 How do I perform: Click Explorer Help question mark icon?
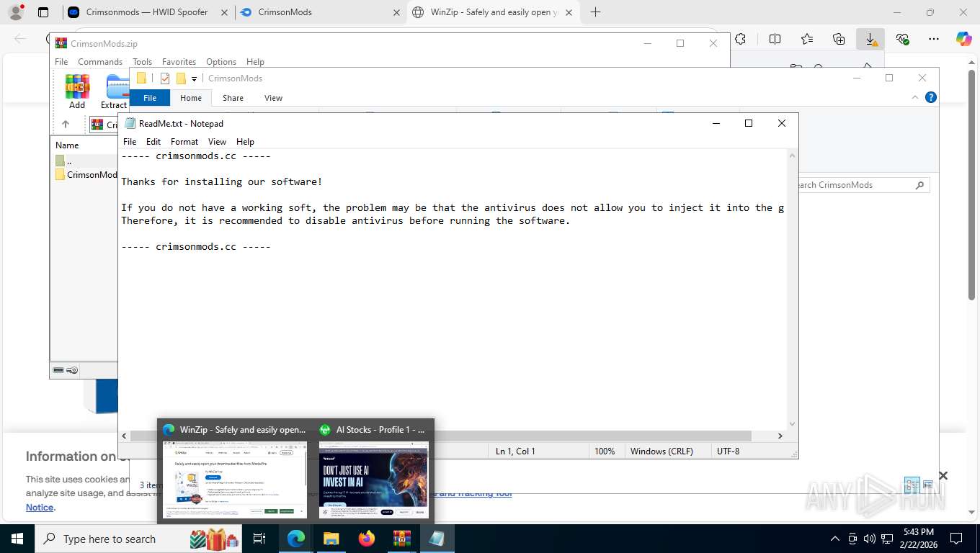(x=931, y=97)
